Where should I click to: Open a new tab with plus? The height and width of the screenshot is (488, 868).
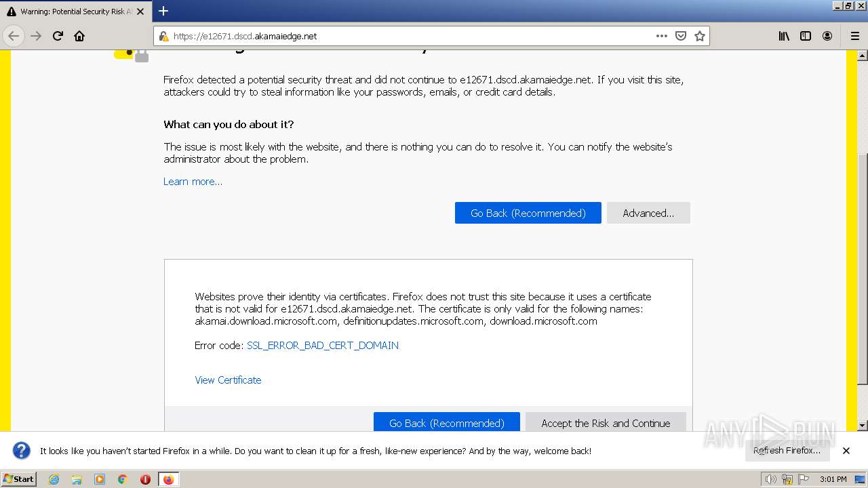[x=163, y=11]
